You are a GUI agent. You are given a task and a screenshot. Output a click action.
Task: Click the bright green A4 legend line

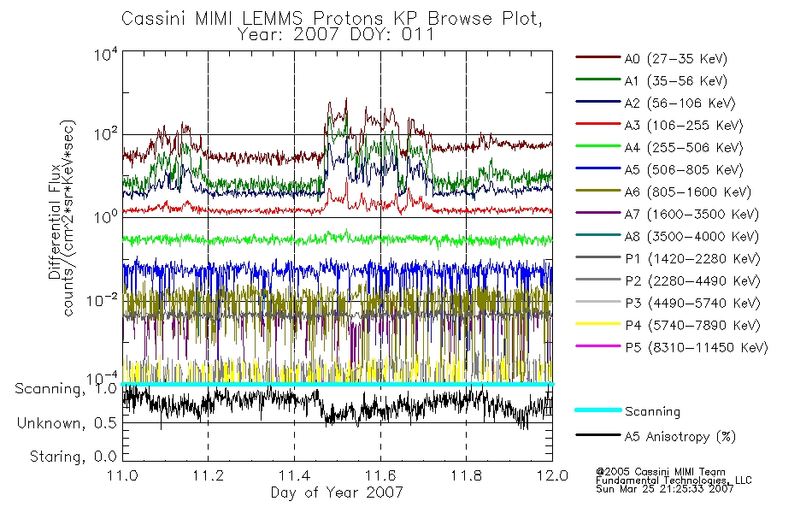point(597,146)
